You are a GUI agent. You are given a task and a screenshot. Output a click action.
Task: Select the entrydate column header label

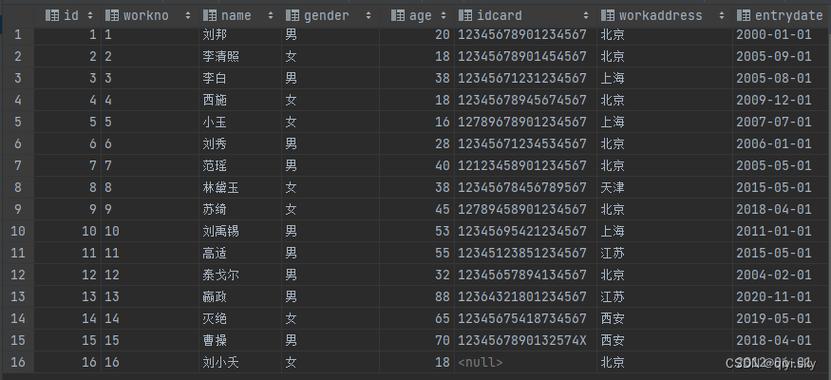point(789,16)
